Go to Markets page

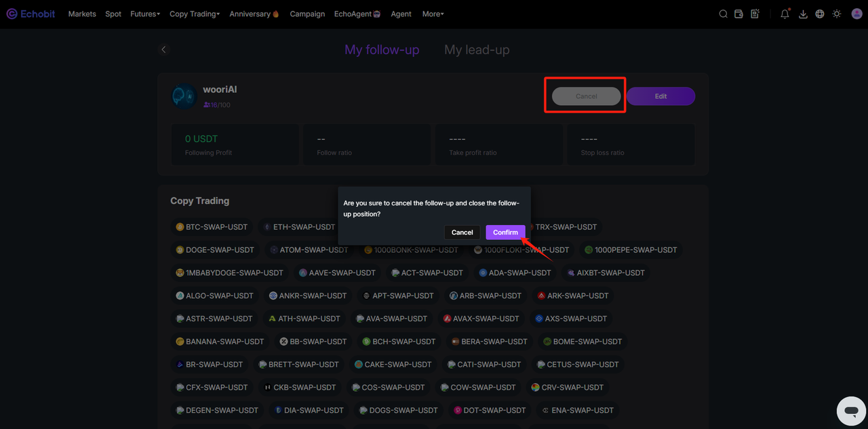(x=82, y=14)
